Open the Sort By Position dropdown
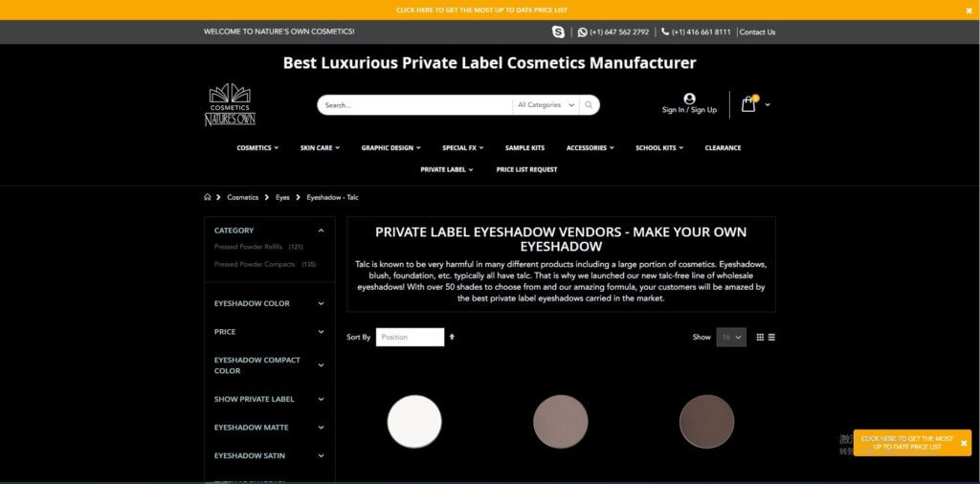980x484 pixels. click(410, 338)
